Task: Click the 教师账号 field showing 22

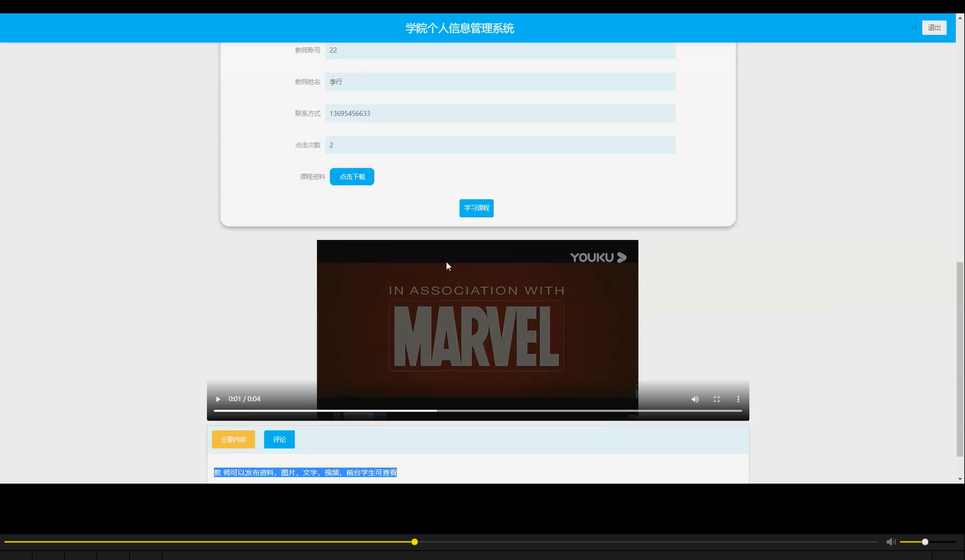Action: [x=500, y=50]
